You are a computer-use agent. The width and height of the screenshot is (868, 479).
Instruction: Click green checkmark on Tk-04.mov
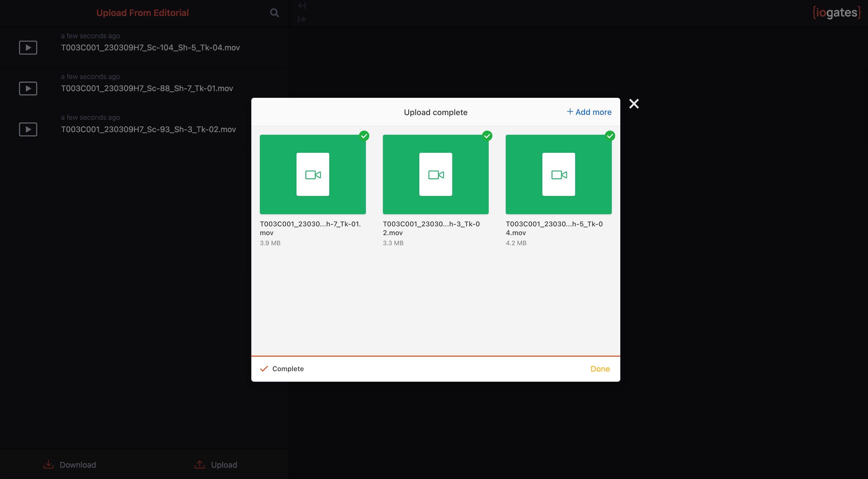click(610, 136)
